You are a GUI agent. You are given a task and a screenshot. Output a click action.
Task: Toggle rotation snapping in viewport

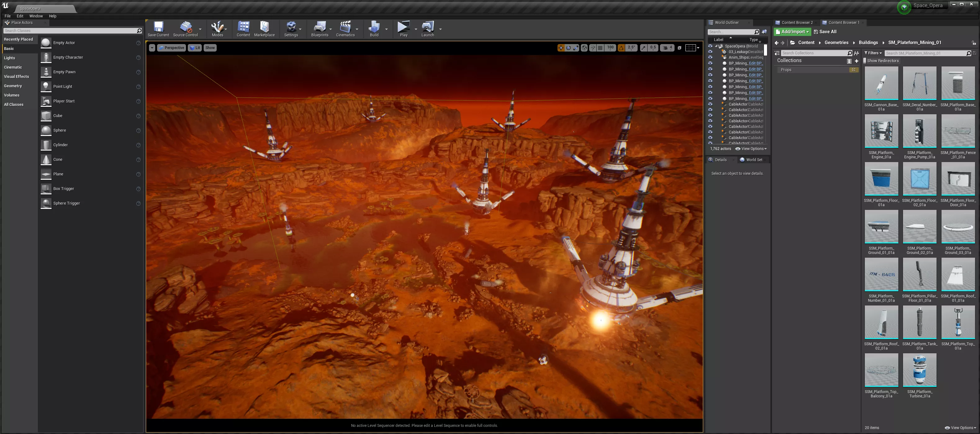point(621,48)
